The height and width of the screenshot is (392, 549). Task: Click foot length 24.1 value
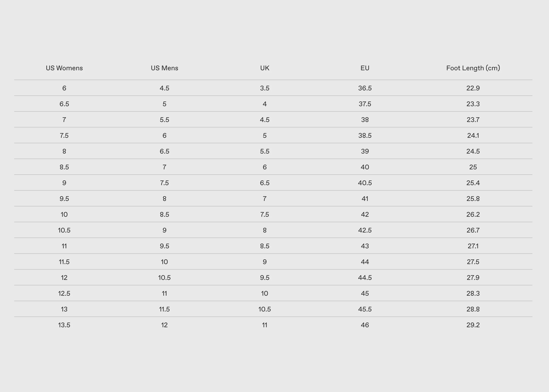(473, 136)
